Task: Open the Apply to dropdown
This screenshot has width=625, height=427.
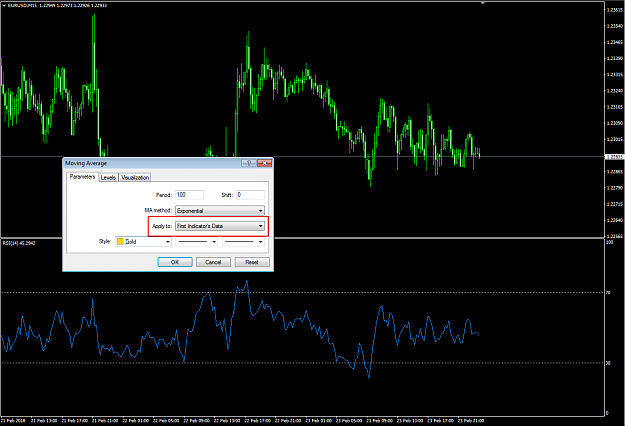Action: [220, 226]
